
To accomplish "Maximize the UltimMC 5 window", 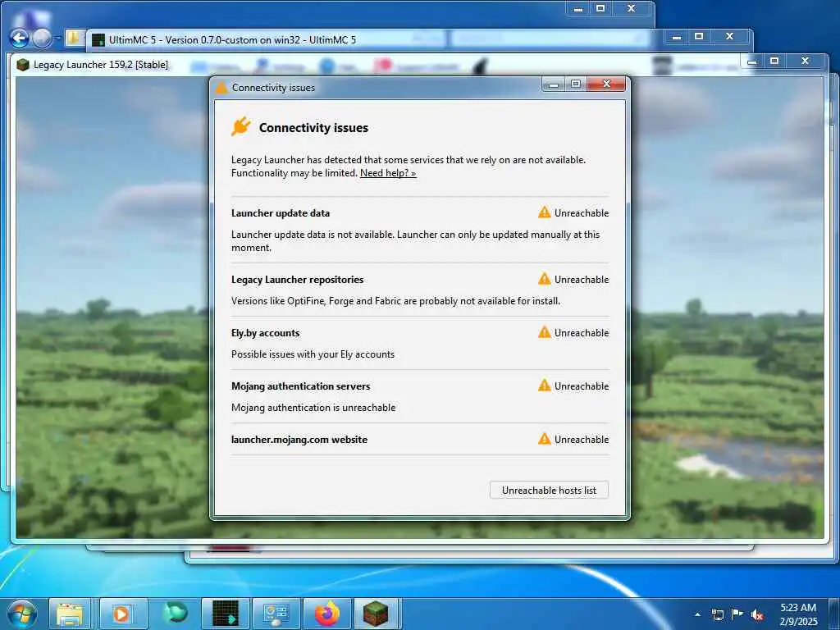I will click(x=699, y=36).
